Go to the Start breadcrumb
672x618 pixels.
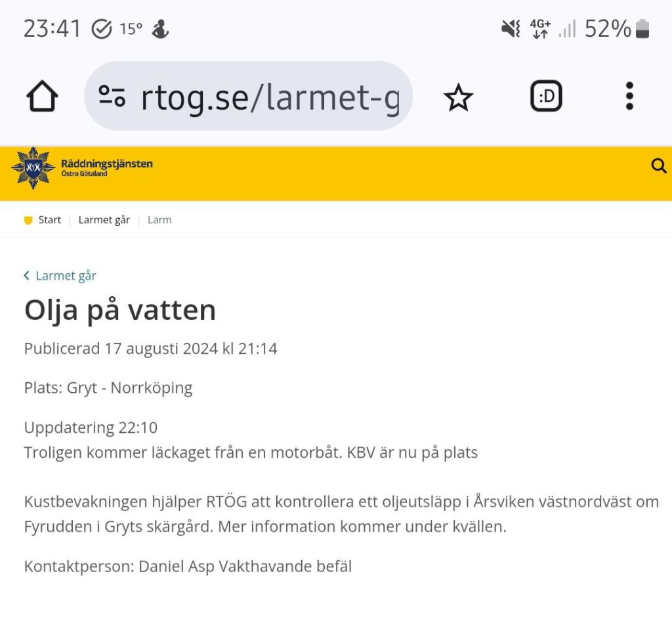[49, 220]
